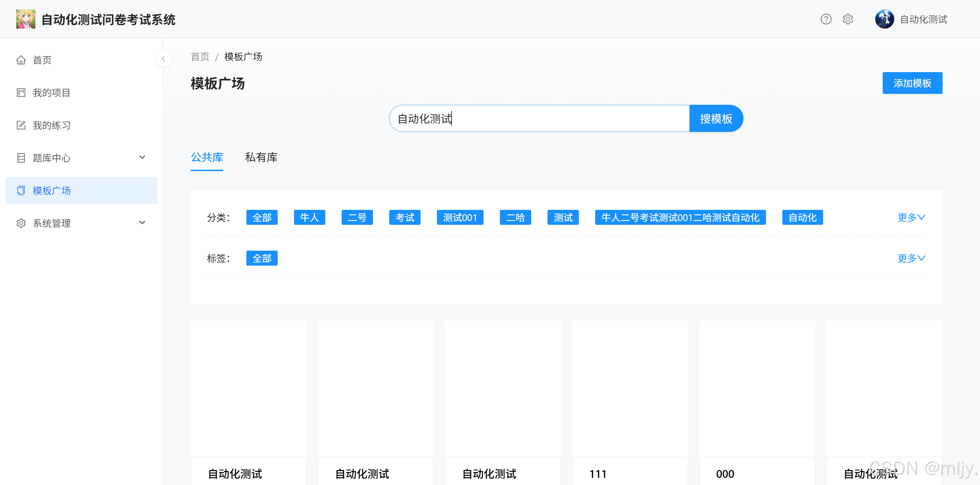Select the 公共库 tab
980x485 pixels.
click(x=207, y=157)
